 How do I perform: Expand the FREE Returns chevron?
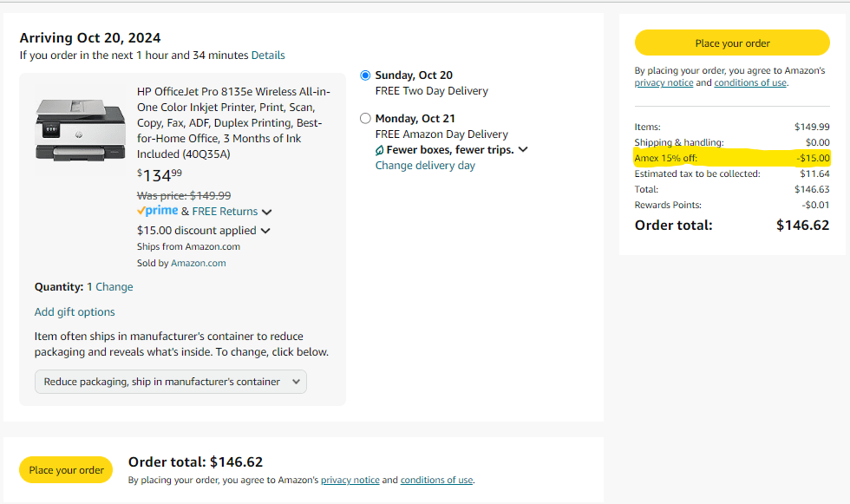pyautogui.click(x=267, y=212)
